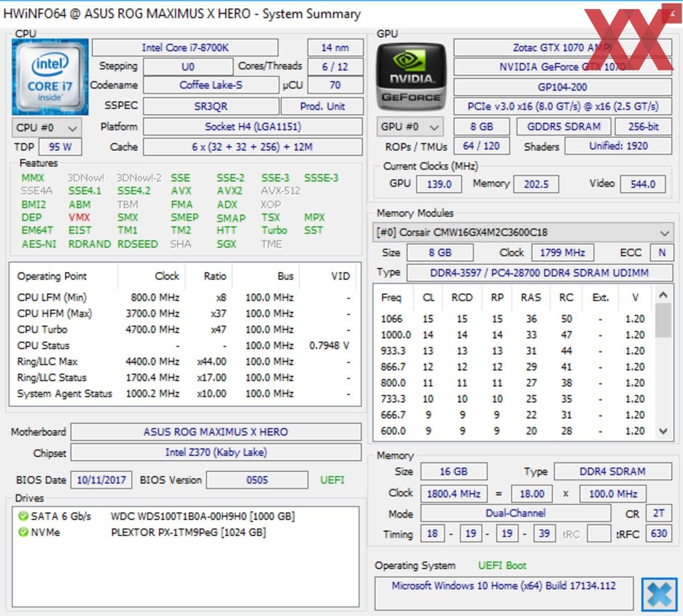Image resolution: width=683 pixels, height=616 pixels.
Task: Click the GP104-200 GPU chip field
Action: pos(562,87)
